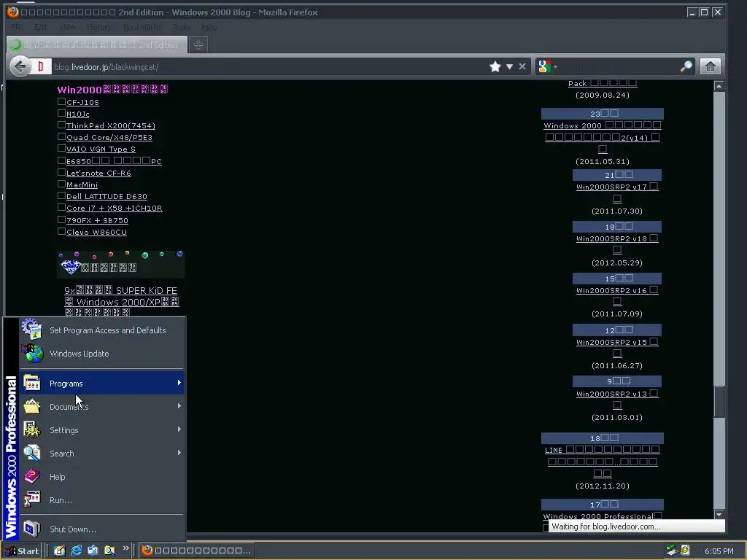Screen dimensions: 747x560
Task: Open the File menu
Action: coord(18,27)
